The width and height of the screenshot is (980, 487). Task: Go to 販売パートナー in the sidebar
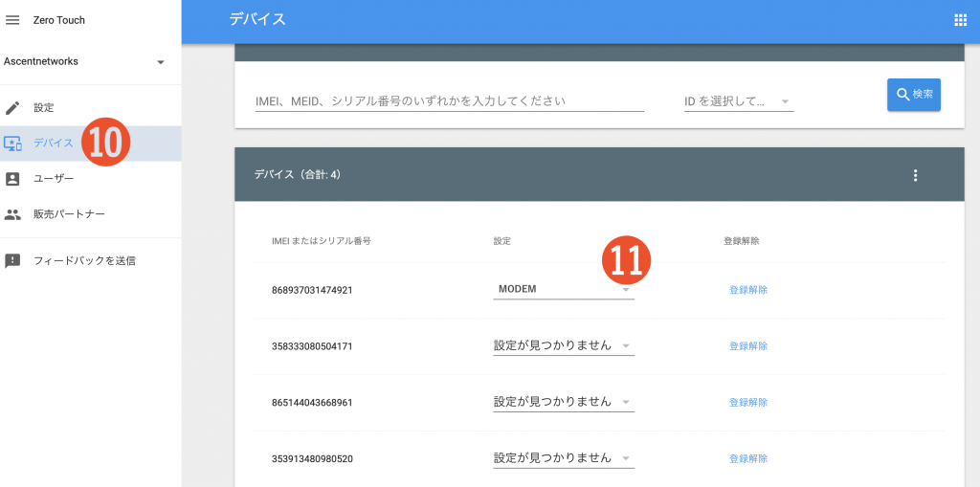[69, 214]
